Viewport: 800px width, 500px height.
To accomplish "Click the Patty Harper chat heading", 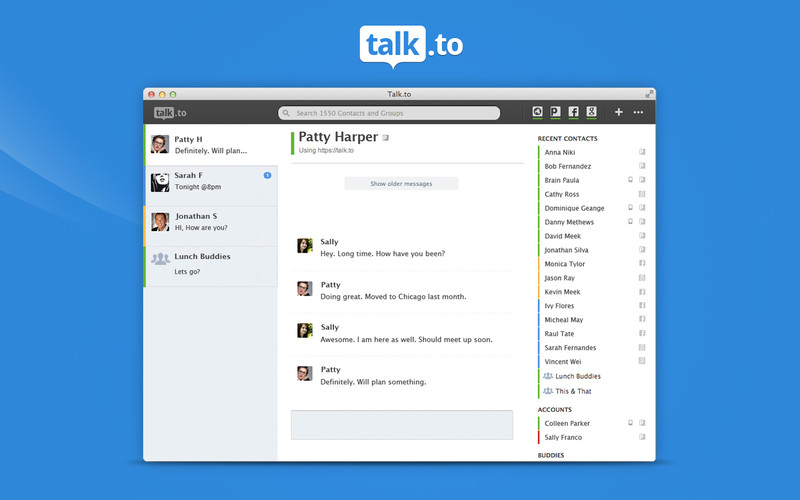I will pos(338,137).
